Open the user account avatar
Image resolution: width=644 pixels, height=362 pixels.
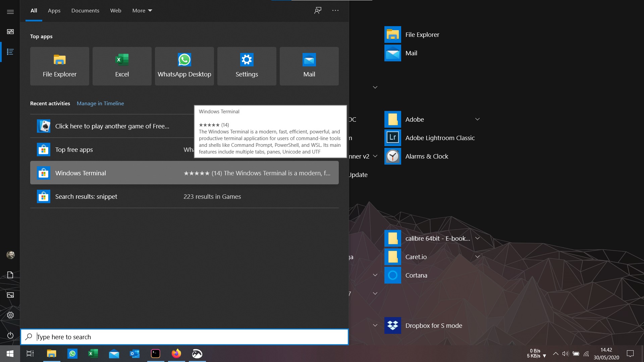pyautogui.click(x=10, y=255)
